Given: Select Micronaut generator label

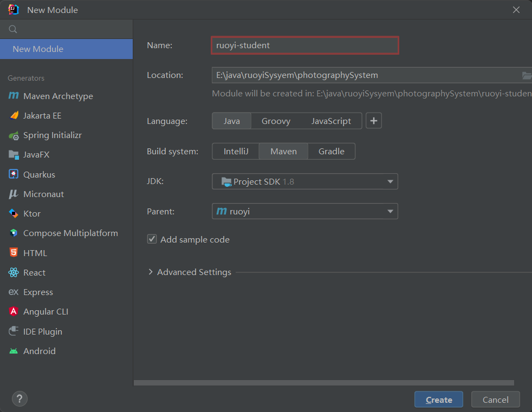Looking at the screenshot, I should pos(43,194).
